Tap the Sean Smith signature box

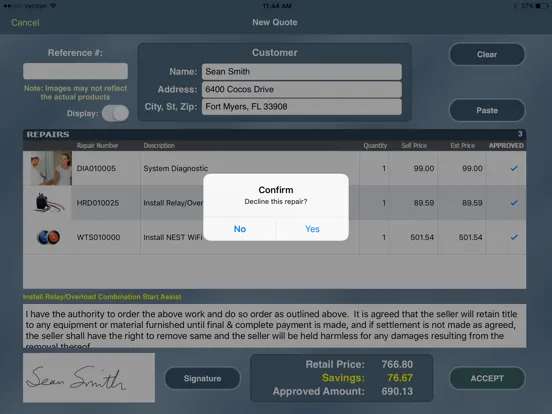click(x=89, y=378)
